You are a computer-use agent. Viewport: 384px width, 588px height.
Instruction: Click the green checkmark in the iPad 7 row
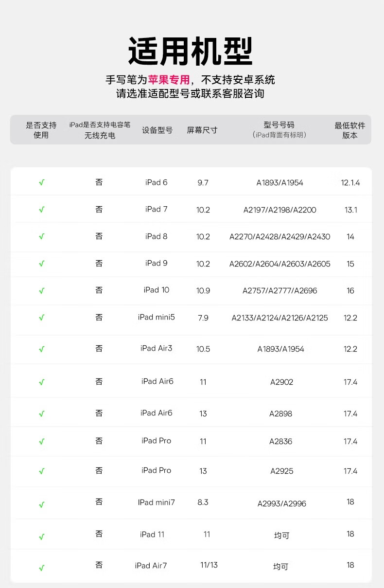coord(41,210)
